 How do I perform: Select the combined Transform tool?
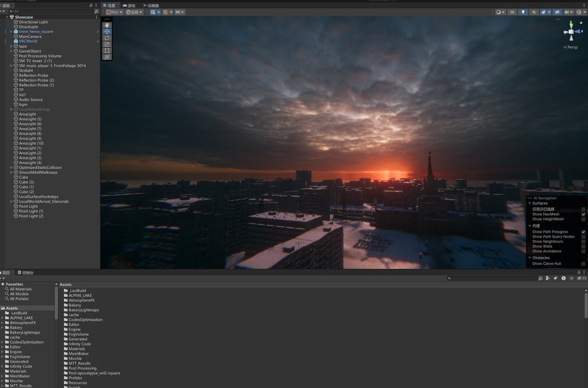click(107, 57)
